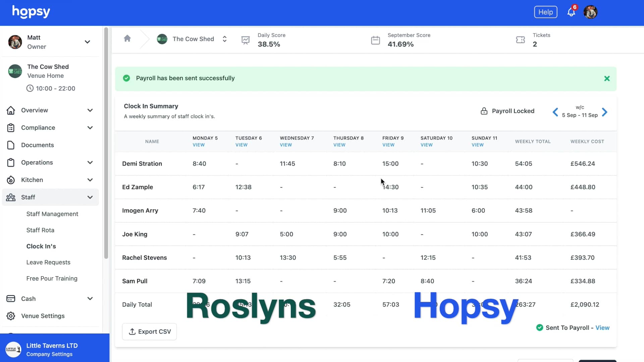Switch to the Staff Rota page

pyautogui.click(x=40, y=230)
